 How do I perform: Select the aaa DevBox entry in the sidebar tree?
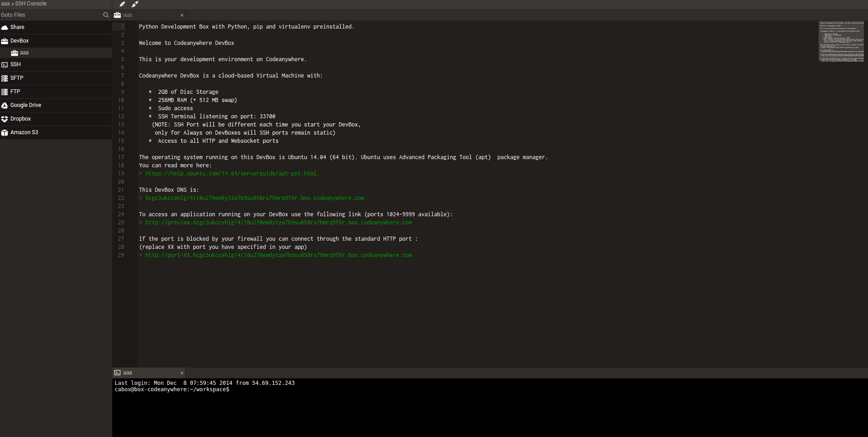[56, 53]
